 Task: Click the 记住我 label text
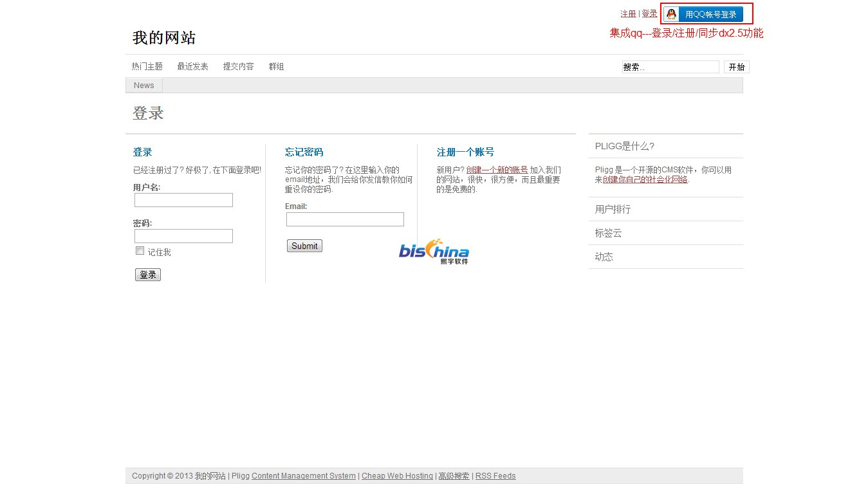point(159,252)
